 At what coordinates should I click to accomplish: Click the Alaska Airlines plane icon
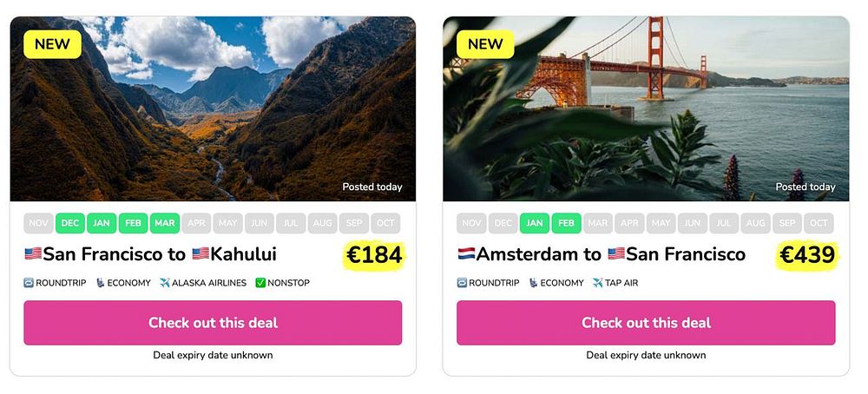tap(164, 283)
